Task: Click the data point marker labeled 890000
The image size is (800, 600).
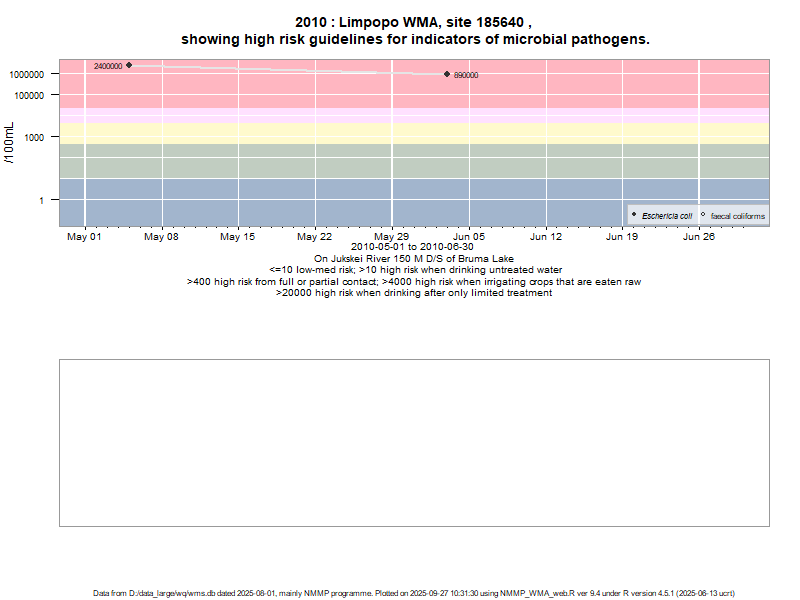Action: [447, 74]
